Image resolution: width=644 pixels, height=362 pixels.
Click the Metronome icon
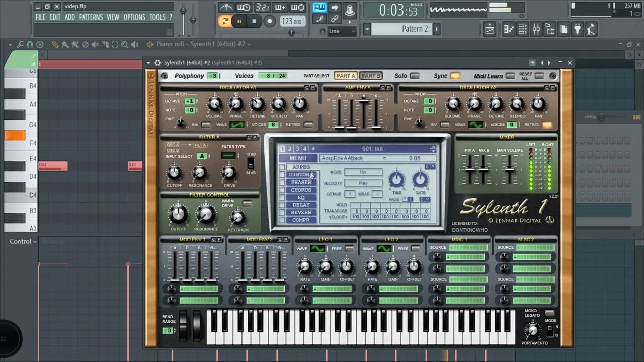(x=226, y=8)
